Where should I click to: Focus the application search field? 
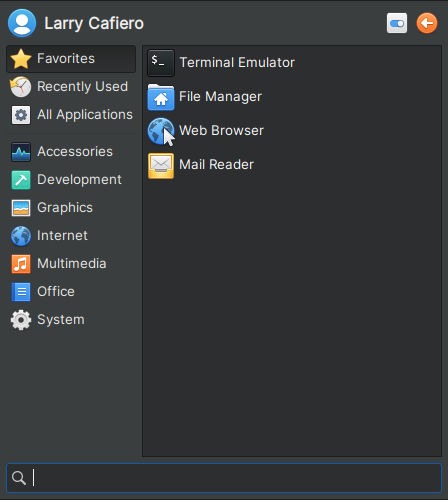[x=224, y=478]
